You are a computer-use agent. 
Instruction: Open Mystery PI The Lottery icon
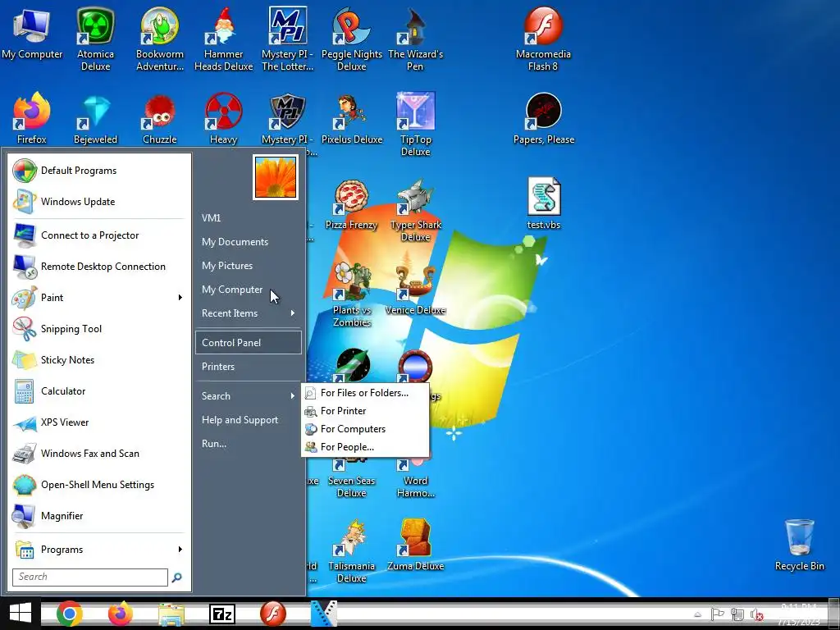[x=288, y=39]
